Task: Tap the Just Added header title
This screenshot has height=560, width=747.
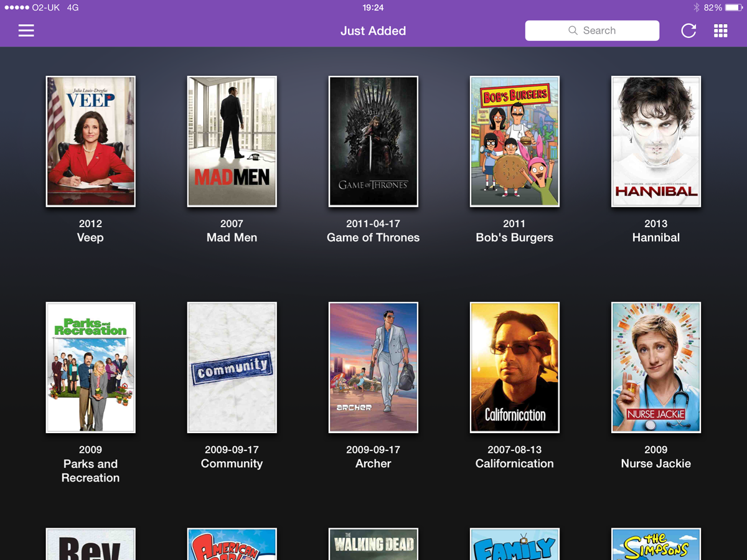Action: 373,30
